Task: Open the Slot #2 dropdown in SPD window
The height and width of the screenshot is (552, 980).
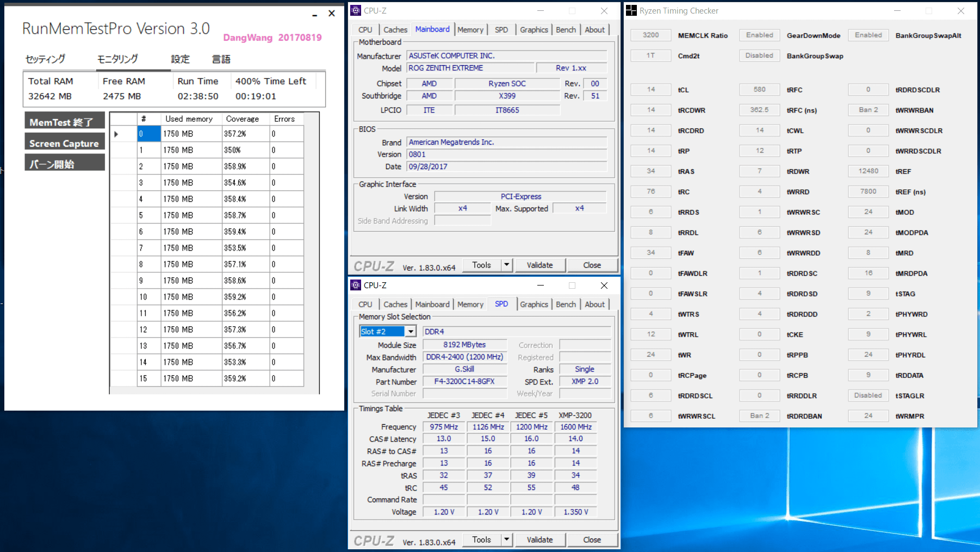Action: pyautogui.click(x=411, y=331)
